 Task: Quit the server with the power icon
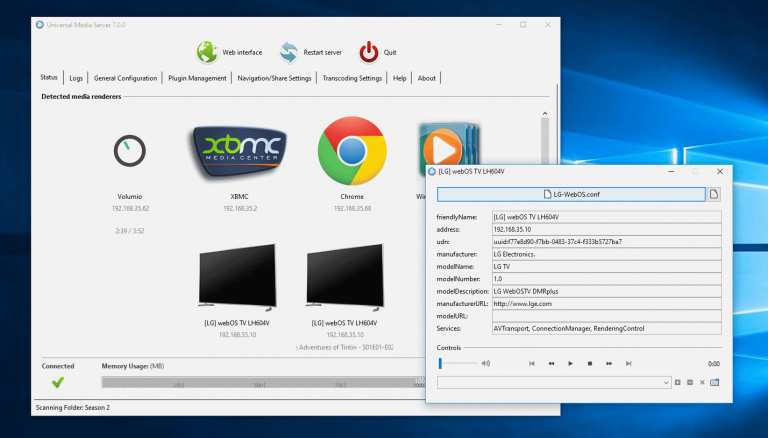[x=369, y=52]
